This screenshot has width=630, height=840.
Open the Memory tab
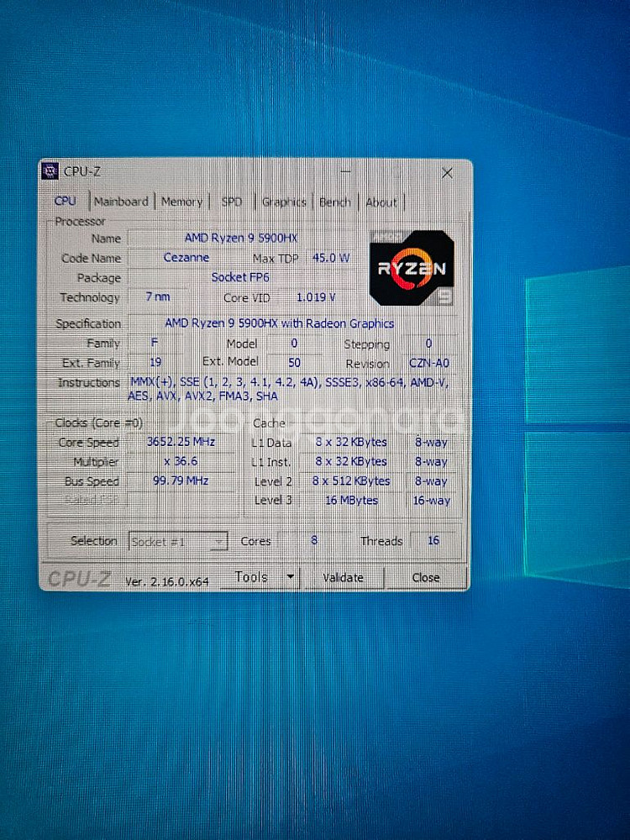click(x=181, y=202)
